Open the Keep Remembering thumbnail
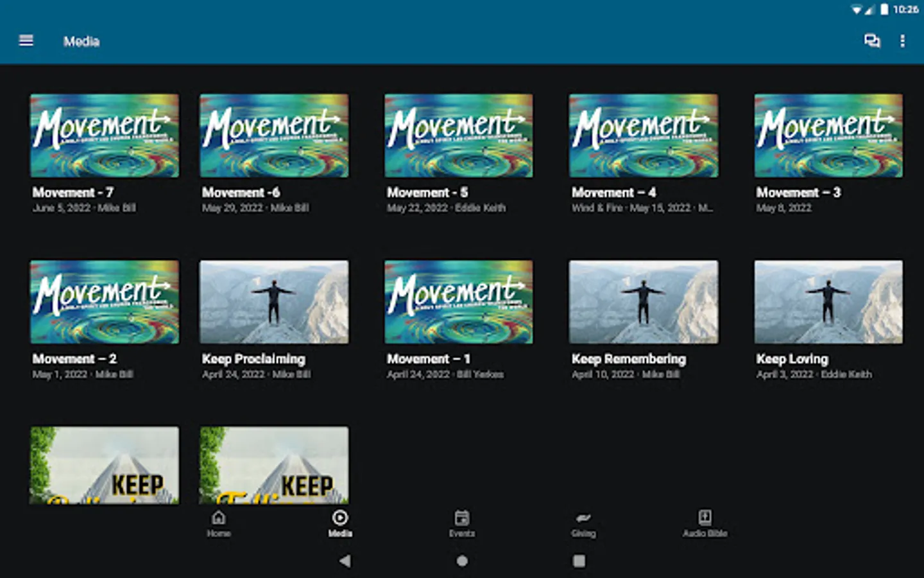This screenshot has width=924, height=578. pyautogui.click(x=644, y=302)
